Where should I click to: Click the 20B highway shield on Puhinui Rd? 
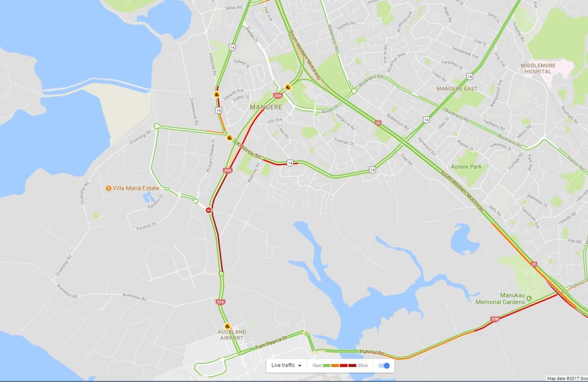[x=495, y=319]
